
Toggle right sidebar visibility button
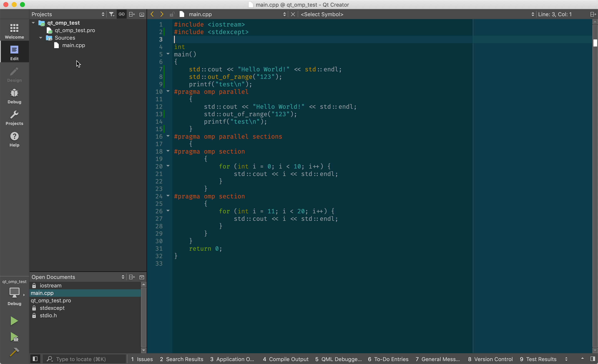point(592,359)
